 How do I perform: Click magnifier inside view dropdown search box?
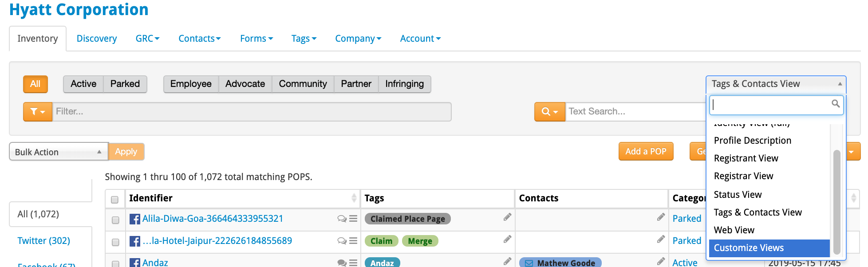tap(835, 104)
